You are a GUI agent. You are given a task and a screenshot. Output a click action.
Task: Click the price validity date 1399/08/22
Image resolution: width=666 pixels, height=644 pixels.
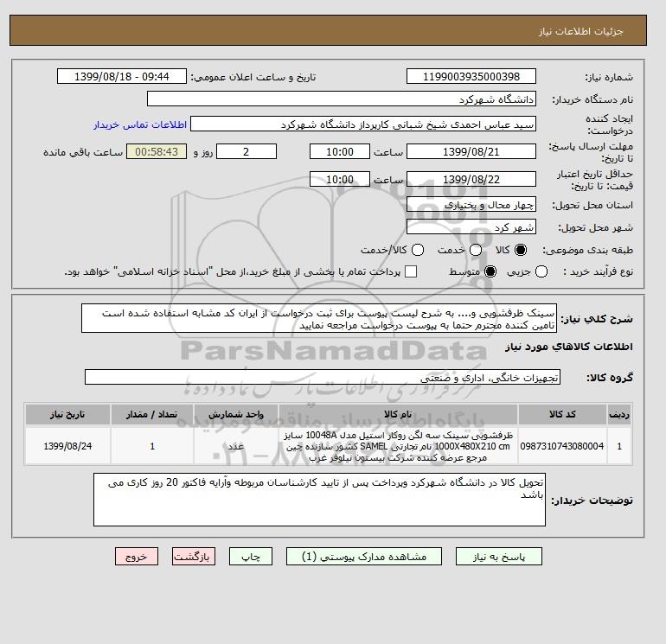point(471,179)
